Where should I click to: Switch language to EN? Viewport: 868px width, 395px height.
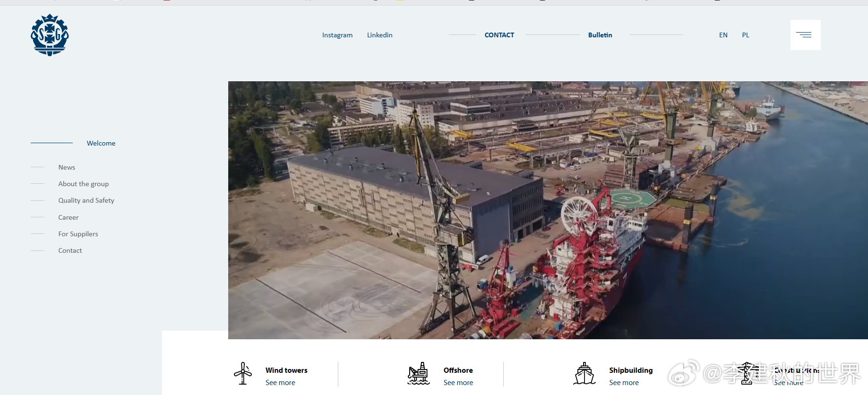[723, 35]
